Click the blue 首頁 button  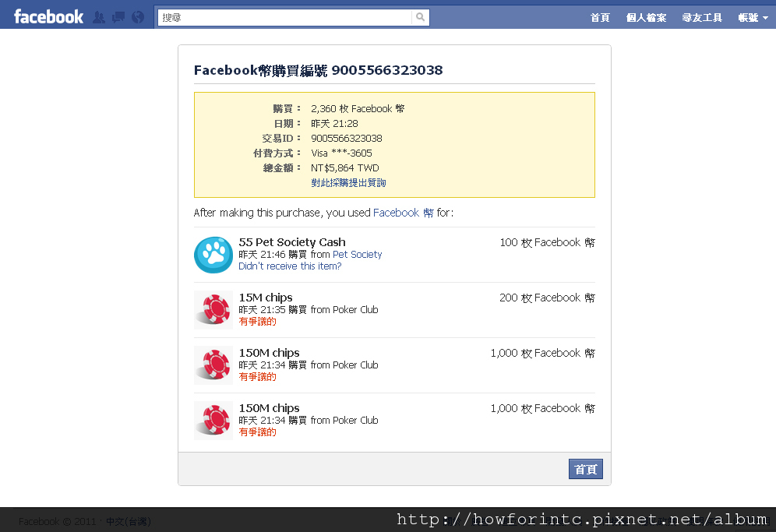click(x=585, y=469)
